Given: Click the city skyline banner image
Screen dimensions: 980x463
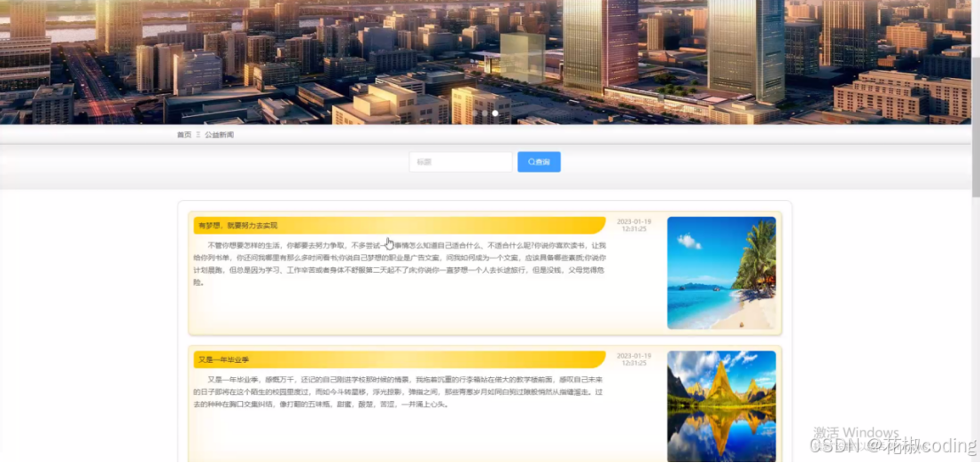Looking at the screenshot, I should click(486, 62).
